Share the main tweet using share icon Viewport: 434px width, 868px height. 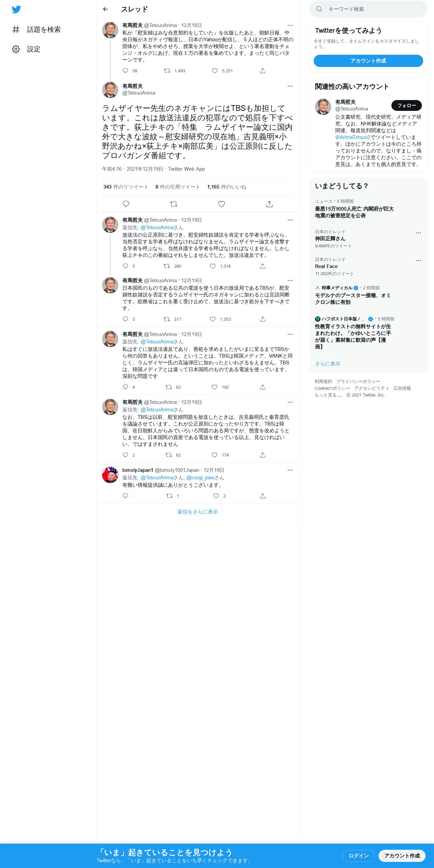pos(269,204)
